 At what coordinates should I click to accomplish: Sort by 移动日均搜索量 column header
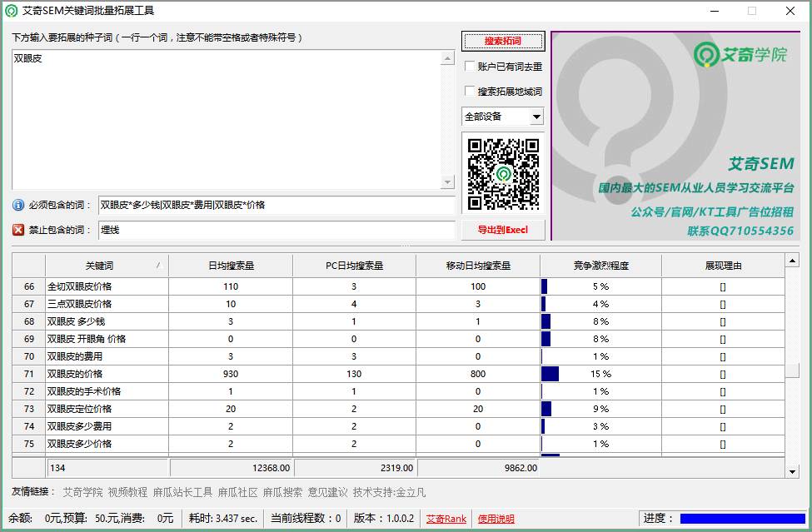[x=478, y=266]
